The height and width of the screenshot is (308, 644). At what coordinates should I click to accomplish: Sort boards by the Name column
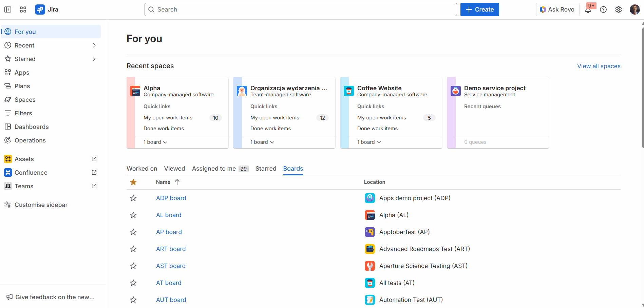pos(168,182)
